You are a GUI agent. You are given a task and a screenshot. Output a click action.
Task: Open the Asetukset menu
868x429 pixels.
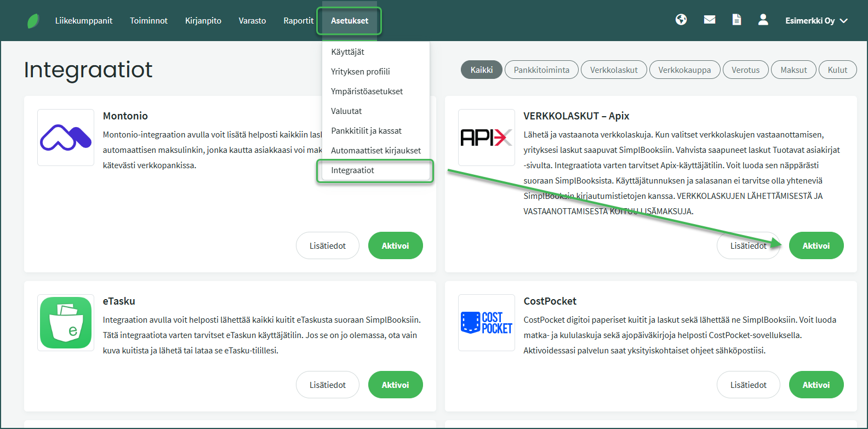[349, 21]
